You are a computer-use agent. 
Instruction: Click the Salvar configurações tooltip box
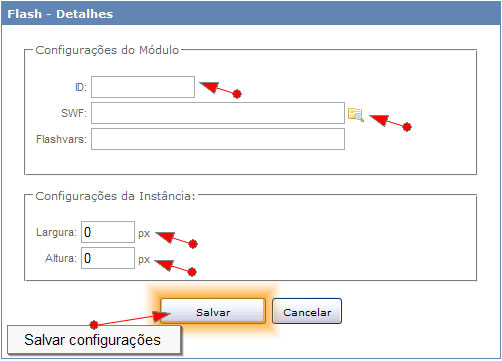click(94, 340)
